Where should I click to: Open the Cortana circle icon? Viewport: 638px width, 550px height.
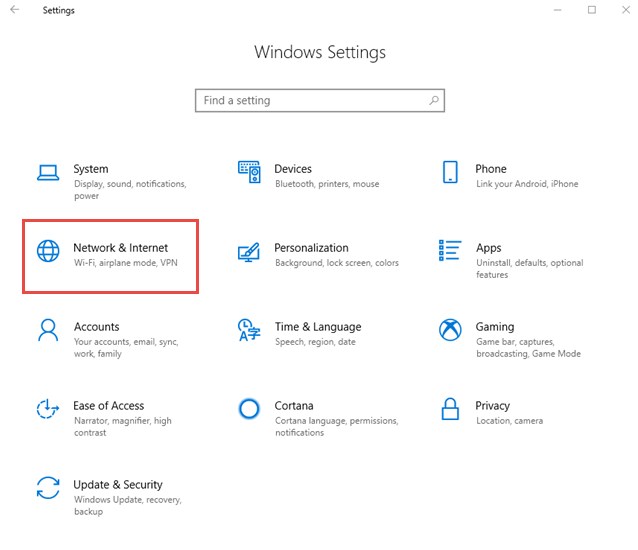click(249, 409)
